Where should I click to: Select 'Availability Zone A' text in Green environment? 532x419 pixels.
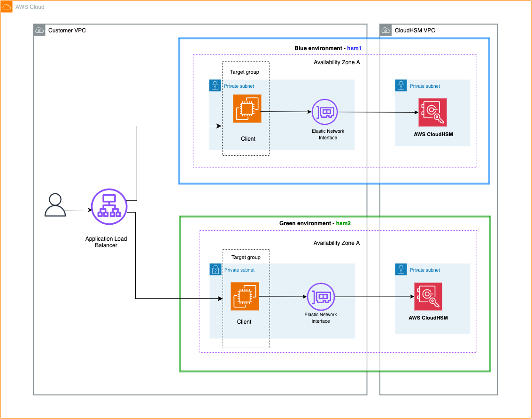(x=337, y=243)
